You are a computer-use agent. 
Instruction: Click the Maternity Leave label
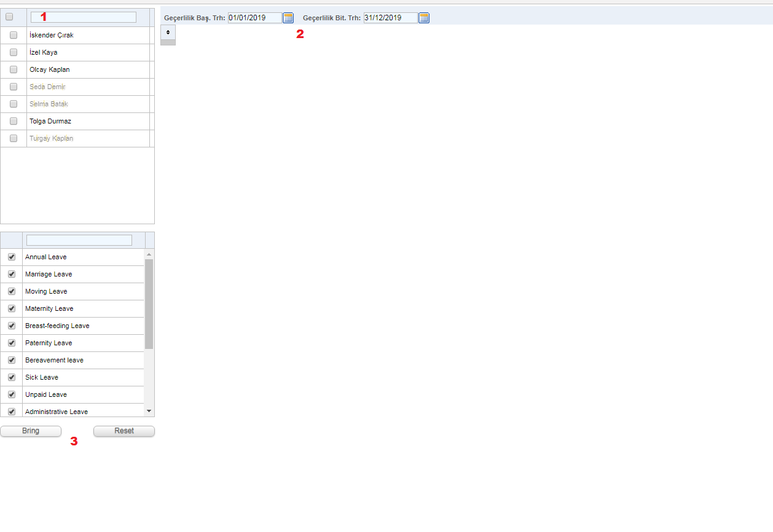pyautogui.click(x=49, y=308)
